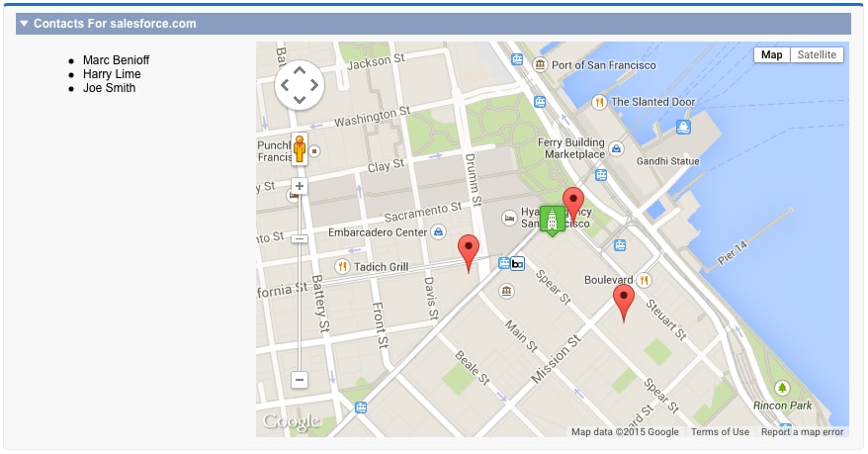Click the Pier 14 map label

[733, 253]
